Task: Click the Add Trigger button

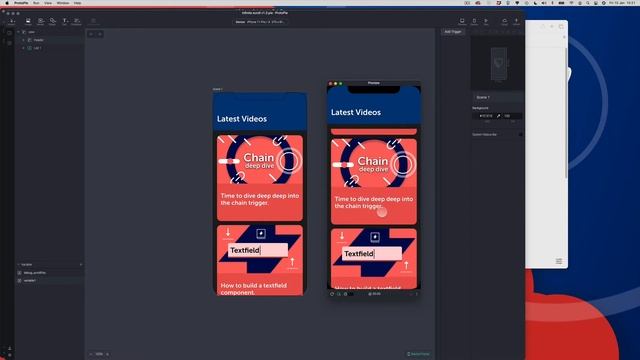Action: coord(453,32)
